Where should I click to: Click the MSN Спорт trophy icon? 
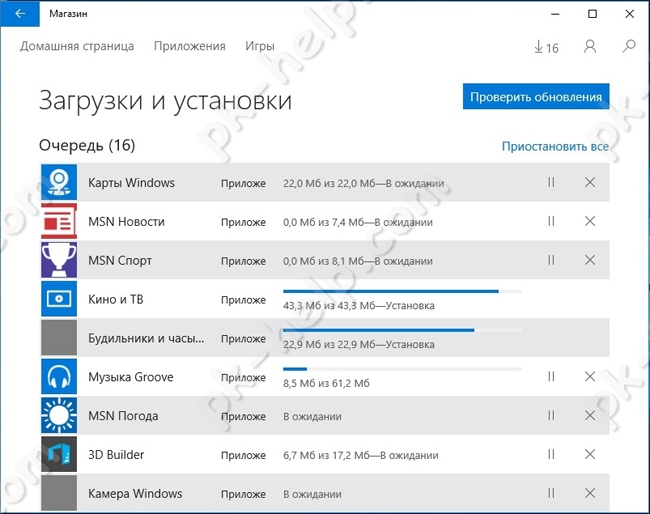pos(59,260)
